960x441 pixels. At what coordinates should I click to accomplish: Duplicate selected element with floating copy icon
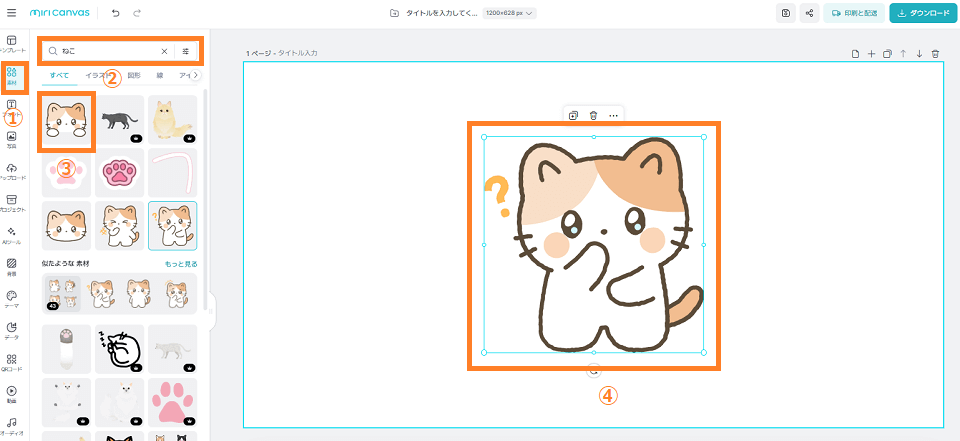(x=574, y=116)
